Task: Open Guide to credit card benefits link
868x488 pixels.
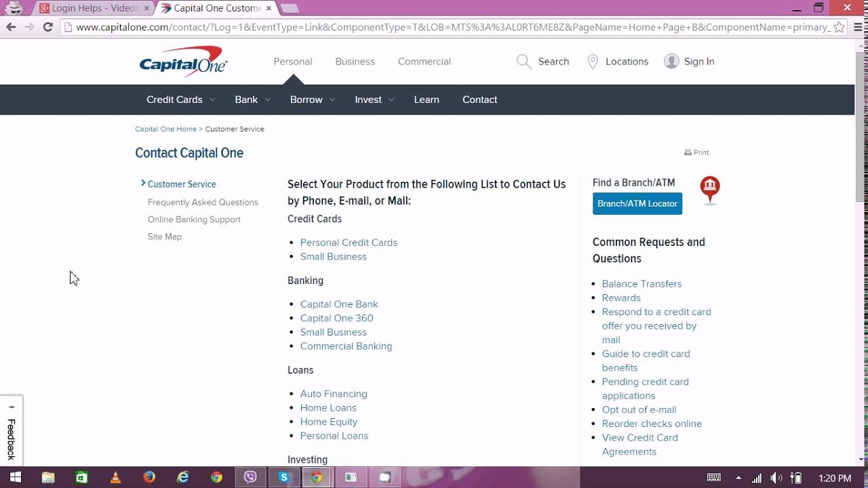Action: [x=646, y=361]
